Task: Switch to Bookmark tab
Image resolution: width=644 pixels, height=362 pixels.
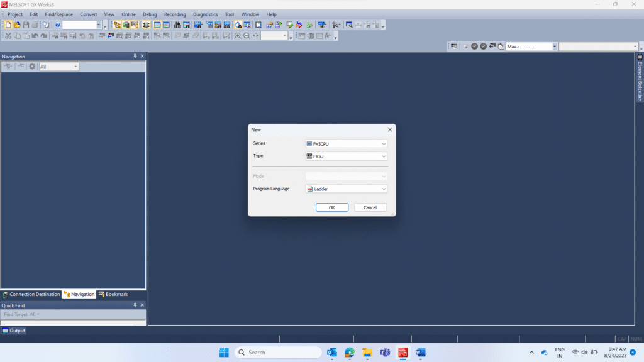Action: click(x=113, y=294)
